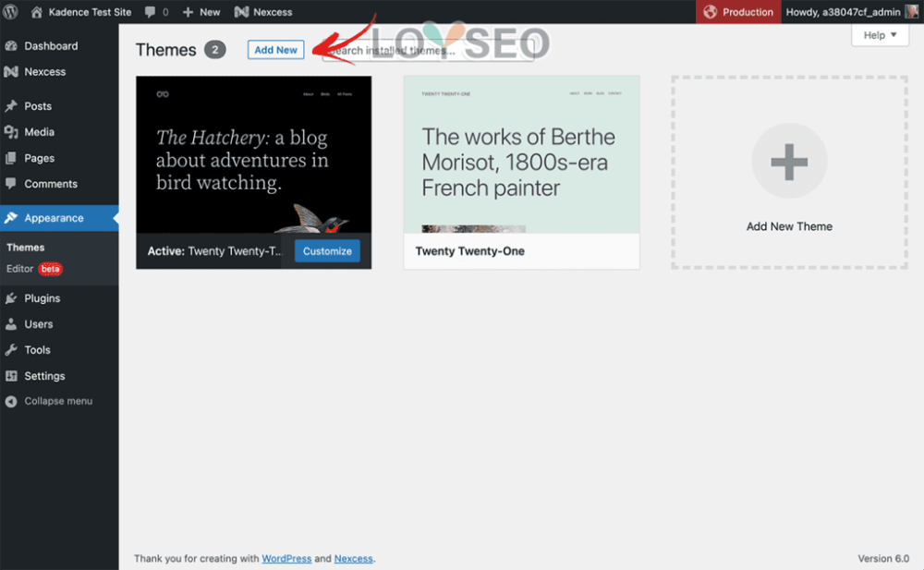
Task: Open the Tools menu label
Action: [x=37, y=350]
